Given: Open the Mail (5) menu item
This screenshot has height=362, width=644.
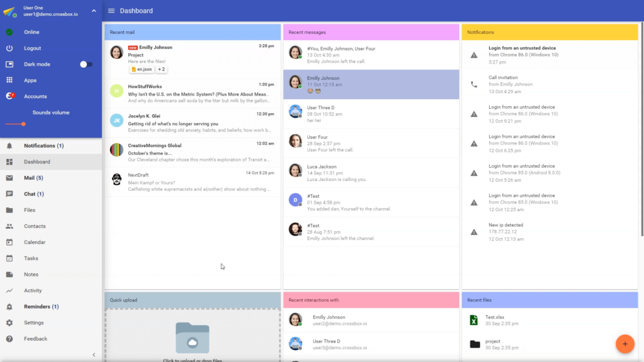Looking at the screenshot, I should [x=33, y=178].
